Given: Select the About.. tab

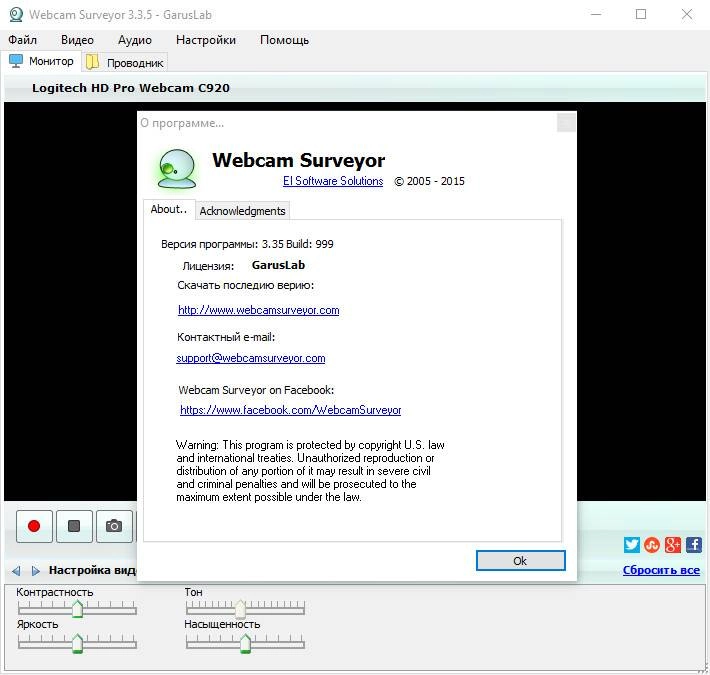Looking at the screenshot, I should click(169, 209).
